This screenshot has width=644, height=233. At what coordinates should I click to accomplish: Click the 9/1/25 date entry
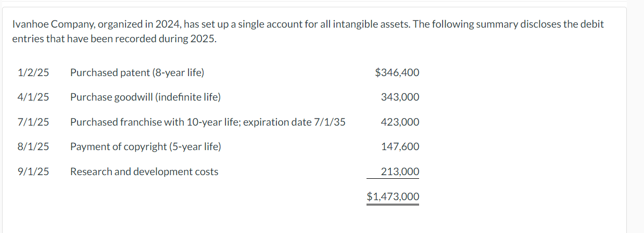coord(33,171)
